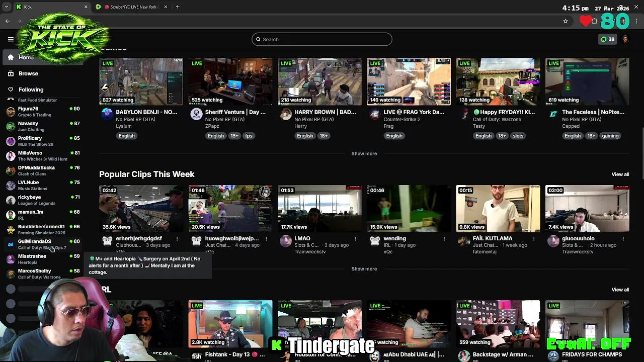The height and width of the screenshot is (362, 644).
Task: Open fatomontaj link under FAİL KUTLAMA
Action: tap(485, 251)
